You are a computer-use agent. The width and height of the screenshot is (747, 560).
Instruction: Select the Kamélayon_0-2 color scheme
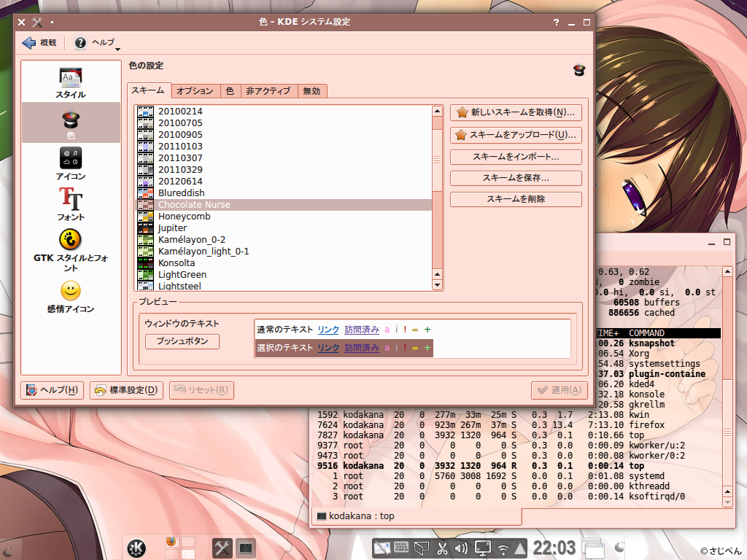point(284,239)
